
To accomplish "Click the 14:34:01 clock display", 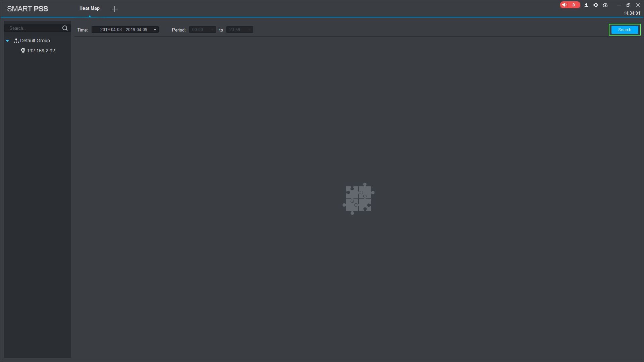I will [632, 13].
